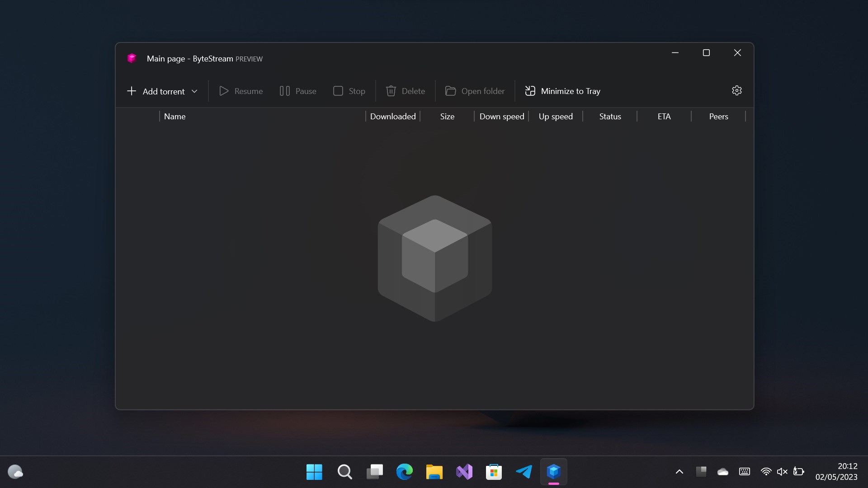Click the Peers column header
This screenshot has width=868, height=488.
[718, 117]
